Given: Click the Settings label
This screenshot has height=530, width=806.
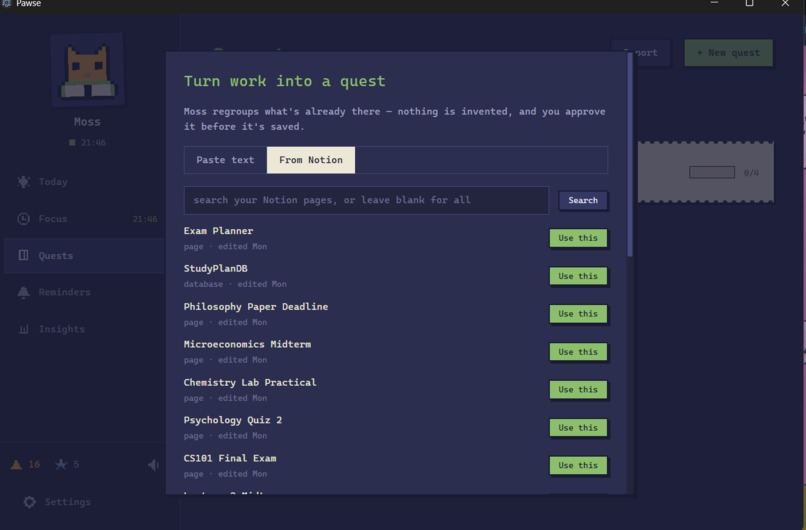Looking at the screenshot, I should point(68,502).
